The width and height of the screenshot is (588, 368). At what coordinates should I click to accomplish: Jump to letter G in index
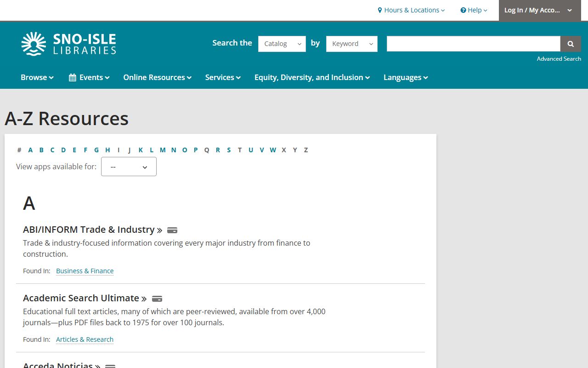(x=96, y=150)
